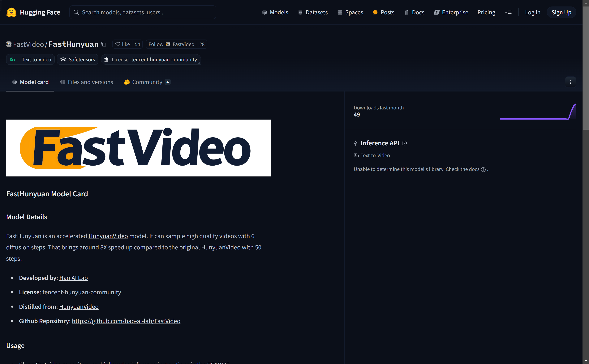Click the Sign Up button
This screenshot has height=364, width=589.
[561, 12]
